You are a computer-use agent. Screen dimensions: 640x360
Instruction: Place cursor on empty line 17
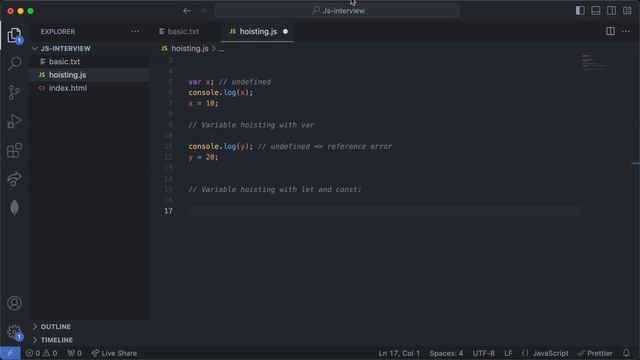point(384,211)
